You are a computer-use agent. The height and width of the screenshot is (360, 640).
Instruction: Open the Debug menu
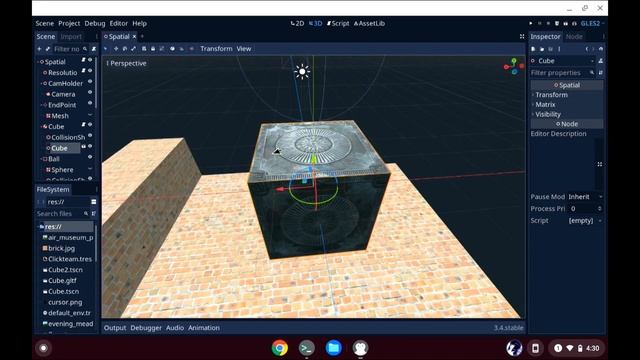pyautogui.click(x=95, y=23)
